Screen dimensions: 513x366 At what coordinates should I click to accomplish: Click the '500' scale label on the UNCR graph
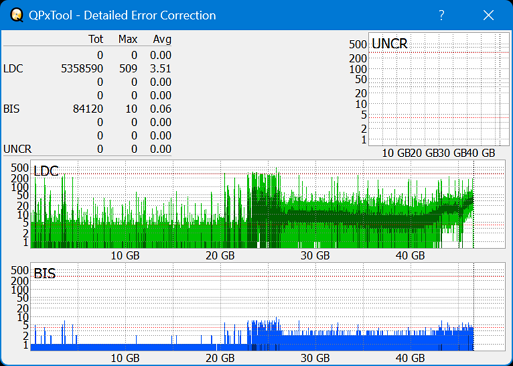[x=358, y=44]
